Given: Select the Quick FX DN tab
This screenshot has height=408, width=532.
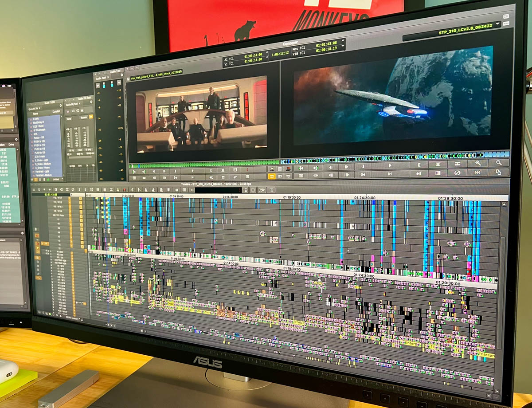Looking at the screenshot, I should (34, 109).
